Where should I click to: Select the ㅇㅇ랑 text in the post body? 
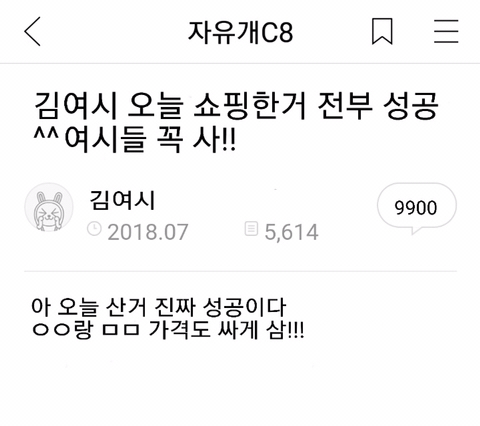(x=61, y=330)
